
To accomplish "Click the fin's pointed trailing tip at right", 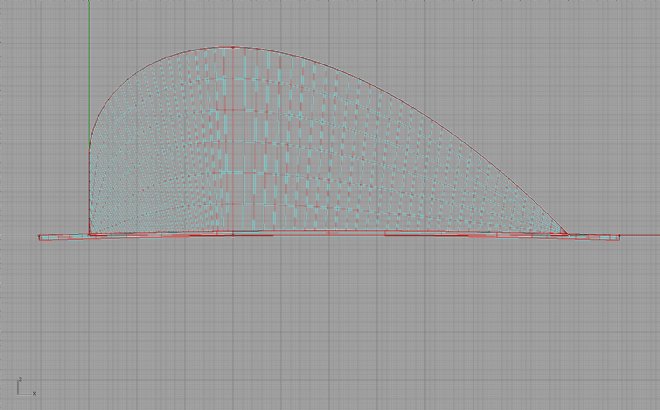I will pyautogui.click(x=566, y=233).
